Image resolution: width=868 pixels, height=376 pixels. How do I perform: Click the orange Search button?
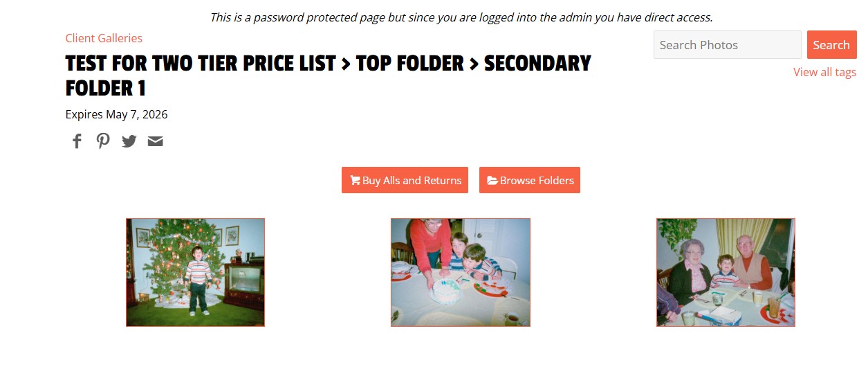click(831, 44)
